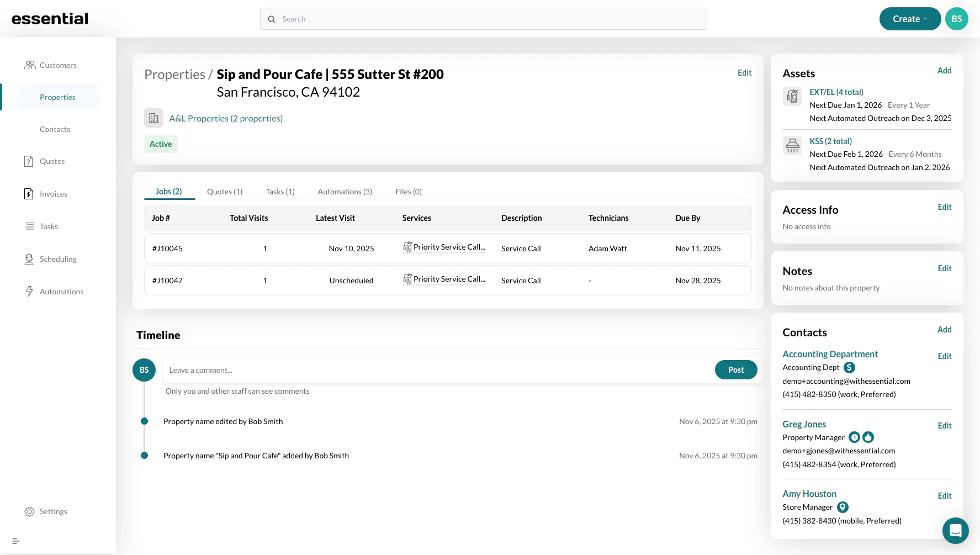Open the Settings gear icon

(30, 511)
